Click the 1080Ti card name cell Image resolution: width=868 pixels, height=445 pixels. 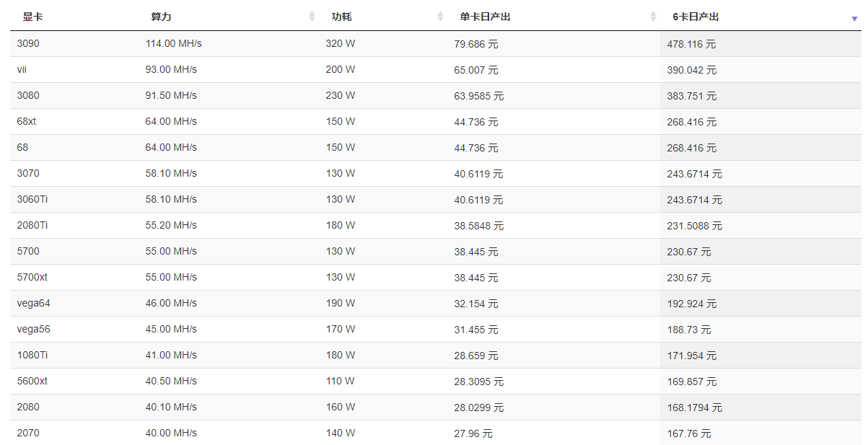click(x=32, y=355)
